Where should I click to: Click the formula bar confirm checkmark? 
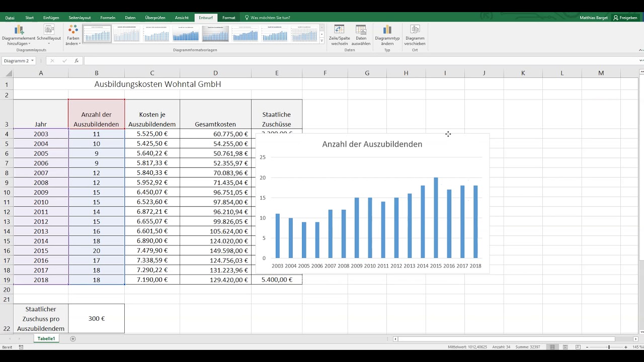pos(64,61)
